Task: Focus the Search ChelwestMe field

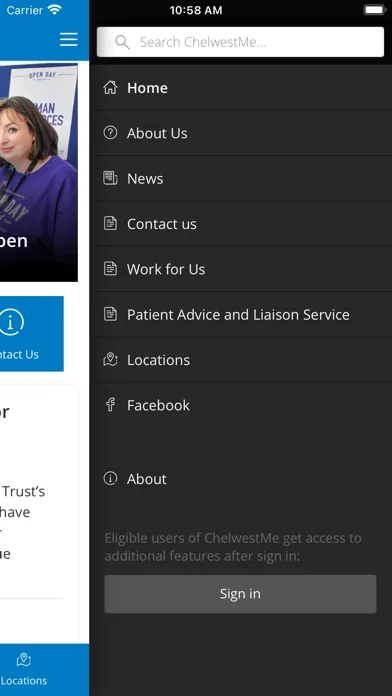Action: (x=240, y=42)
